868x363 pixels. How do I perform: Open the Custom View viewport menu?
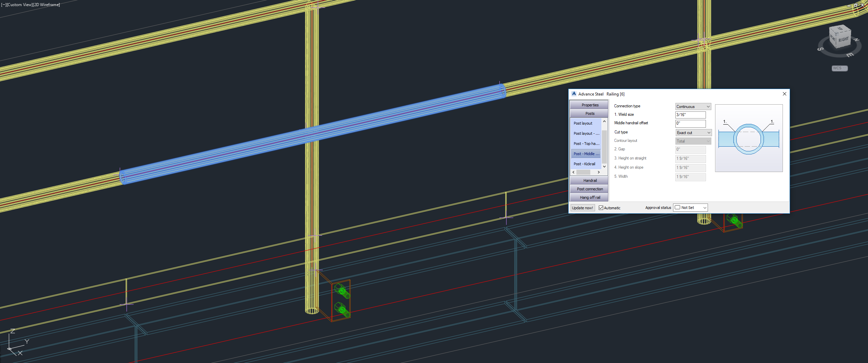click(19, 5)
